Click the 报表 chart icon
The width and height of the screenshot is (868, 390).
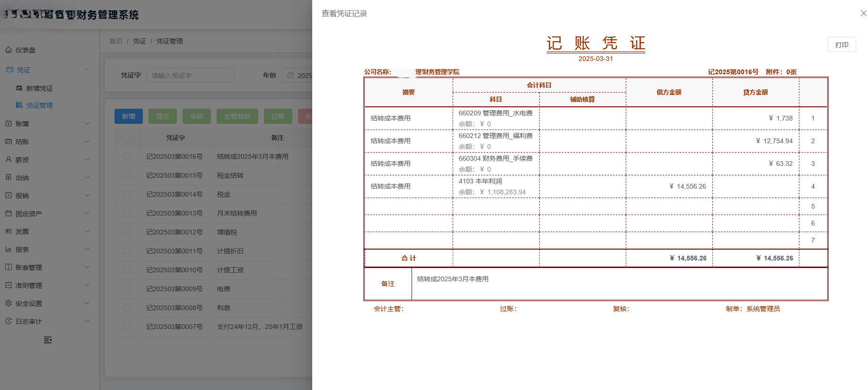(x=9, y=249)
